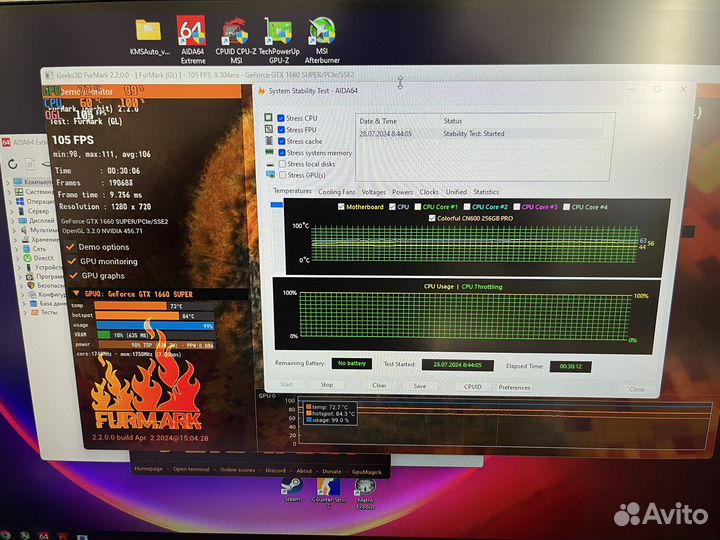
Task: Toggle FurMark GPU graphs checkmark
Action: pyautogui.click(x=73, y=276)
